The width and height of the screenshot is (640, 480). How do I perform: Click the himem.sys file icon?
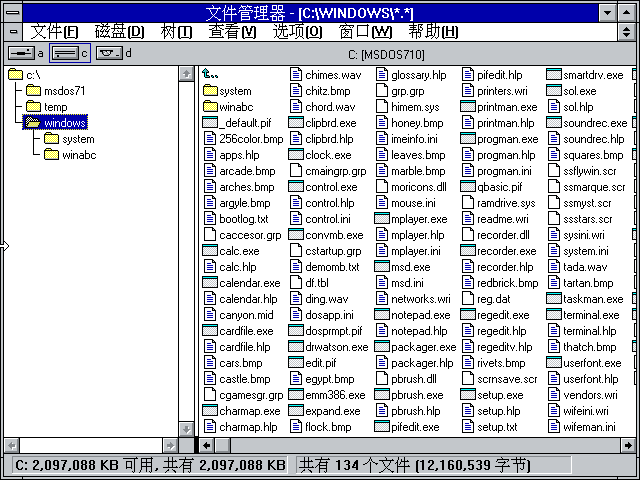click(382, 107)
